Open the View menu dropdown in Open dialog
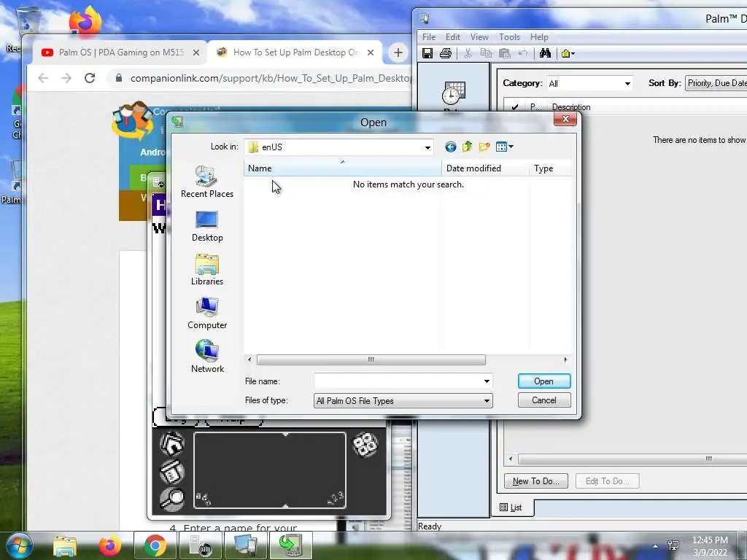The height and width of the screenshot is (560, 747). tap(505, 147)
